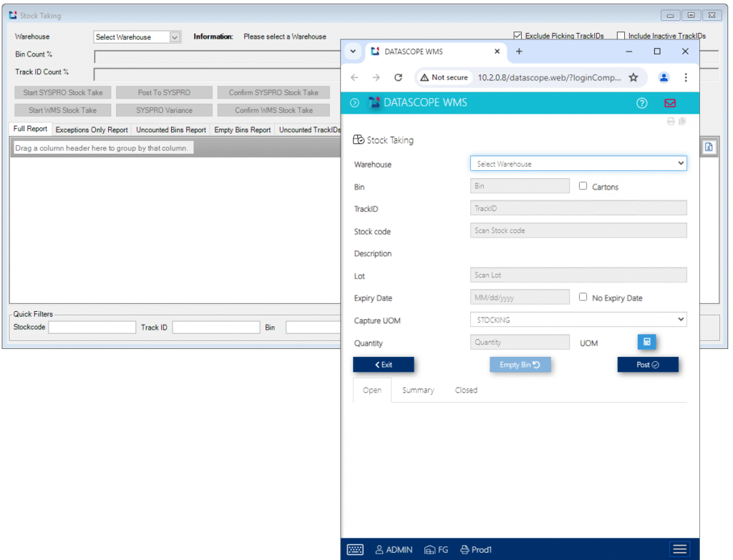Screen dimensions: 733x560
Task: Bookmark the page with star icon
Action: pyautogui.click(x=633, y=77)
